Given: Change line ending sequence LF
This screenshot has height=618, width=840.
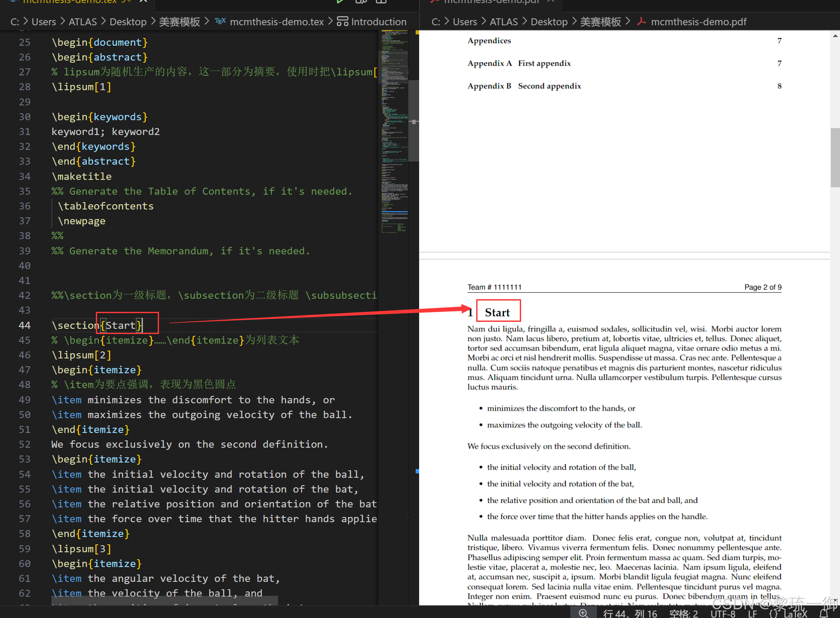Looking at the screenshot, I should point(752,613).
